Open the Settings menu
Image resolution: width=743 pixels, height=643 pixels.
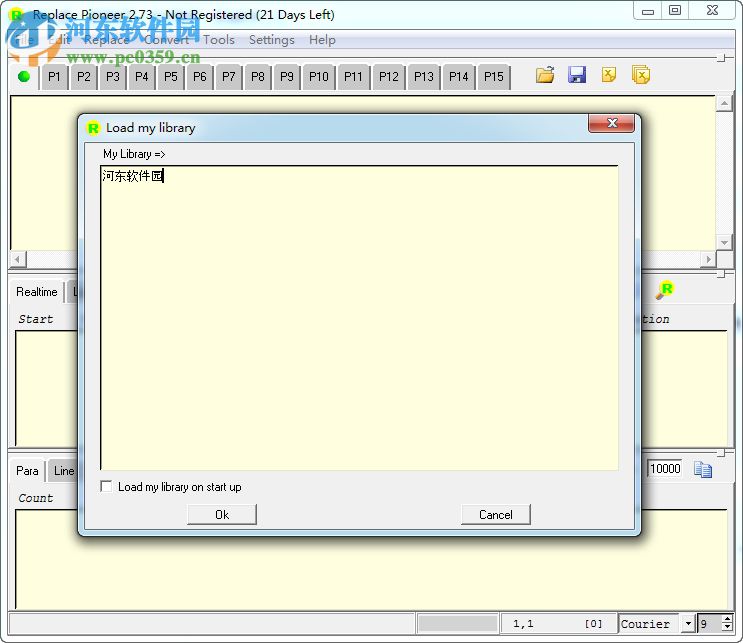tap(272, 40)
